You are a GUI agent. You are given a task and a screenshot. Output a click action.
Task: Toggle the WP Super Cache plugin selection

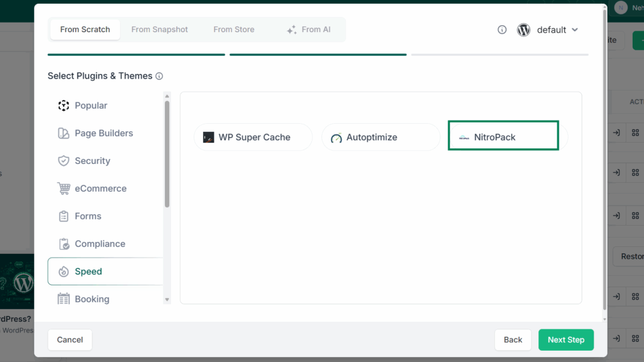[x=253, y=137]
